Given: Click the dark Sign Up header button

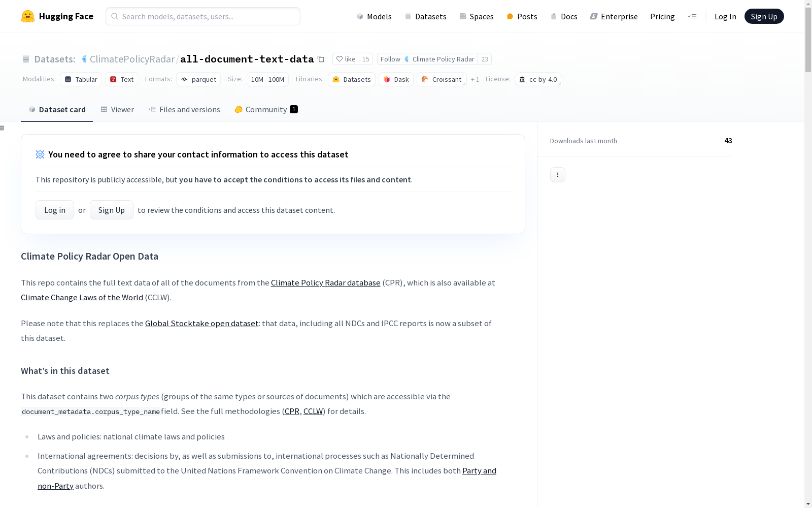Looking at the screenshot, I should click(764, 16).
